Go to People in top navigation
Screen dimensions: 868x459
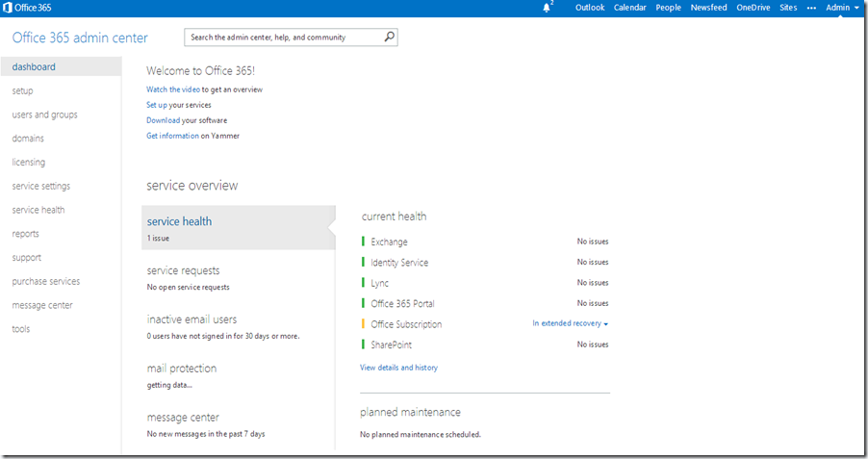[x=668, y=7]
